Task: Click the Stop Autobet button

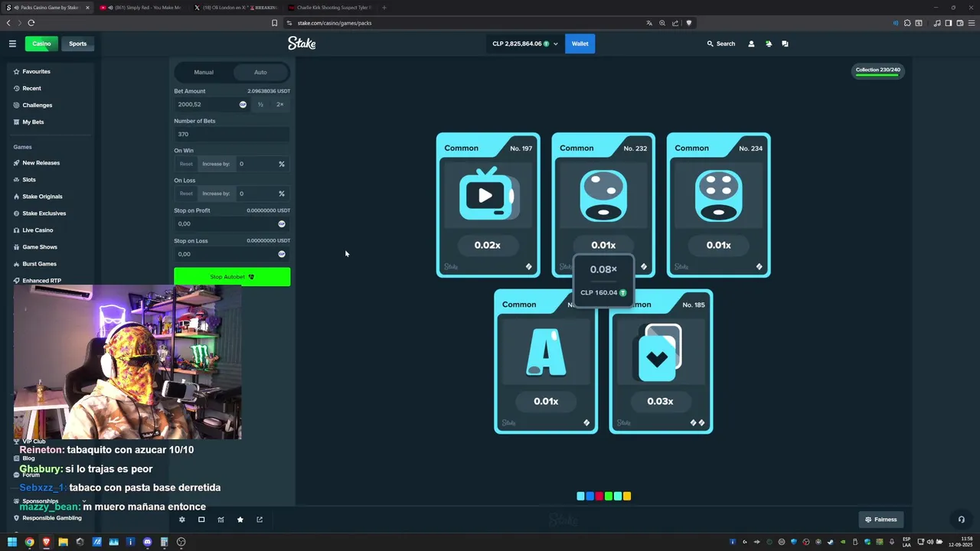Action: tap(232, 277)
